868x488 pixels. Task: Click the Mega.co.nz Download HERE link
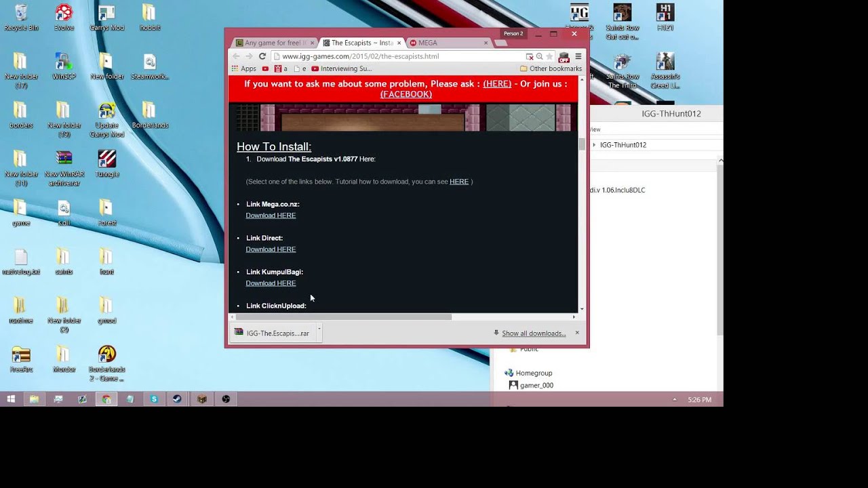pyautogui.click(x=271, y=216)
